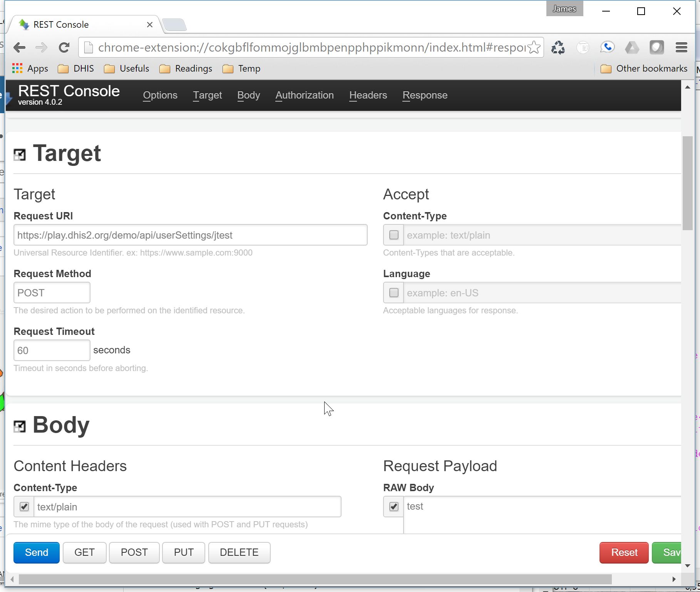Go to the Options nav item
Image resolution: width=700 pixels, height=592 pixels.
coord(160,95)
